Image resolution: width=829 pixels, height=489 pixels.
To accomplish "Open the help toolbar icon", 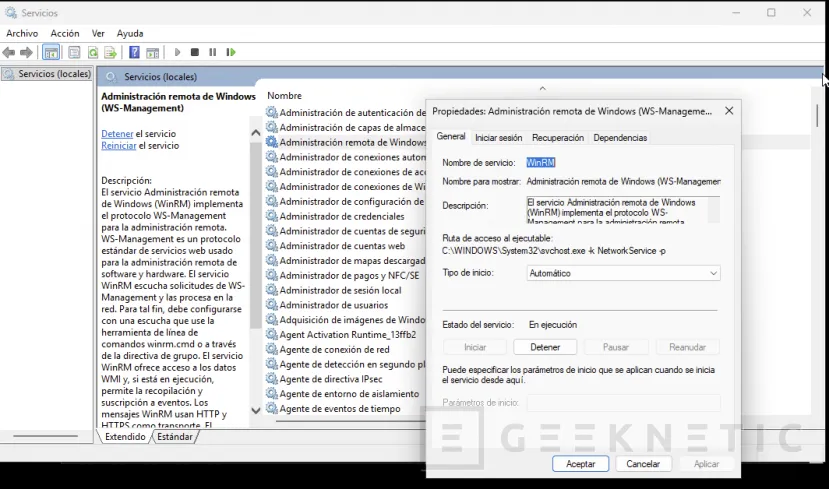I will click(x=134, y=52).
